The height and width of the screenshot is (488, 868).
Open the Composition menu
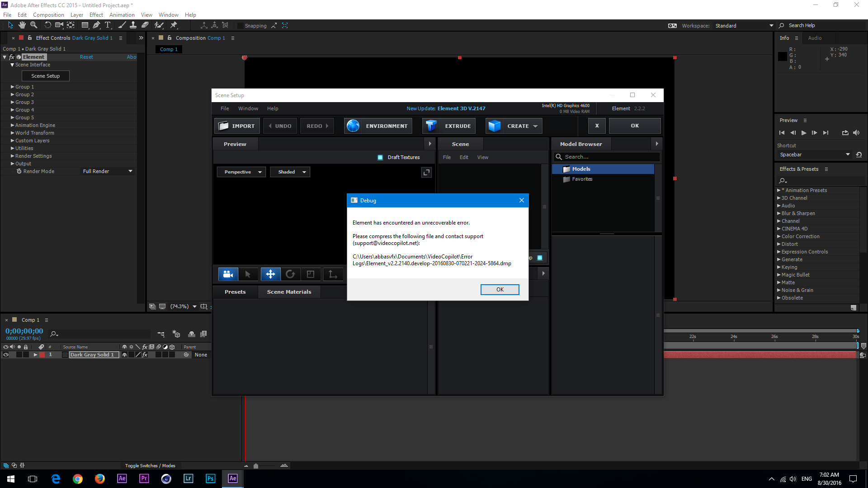pyautogui.click(x=48, y=15)
